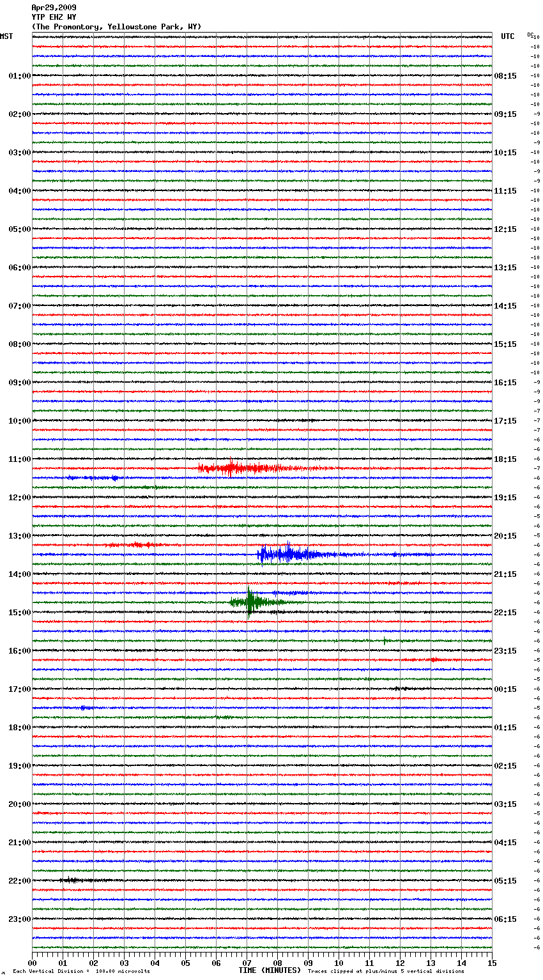This screenshot has width=543, height=980.
Task: Click the traces clipped footnote text
Action: 386,972
